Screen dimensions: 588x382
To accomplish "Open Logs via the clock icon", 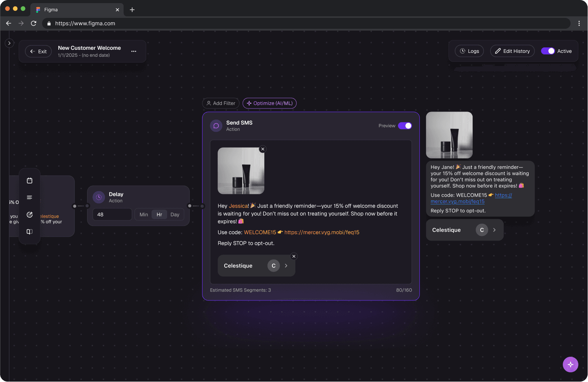I will pos(462,51).
